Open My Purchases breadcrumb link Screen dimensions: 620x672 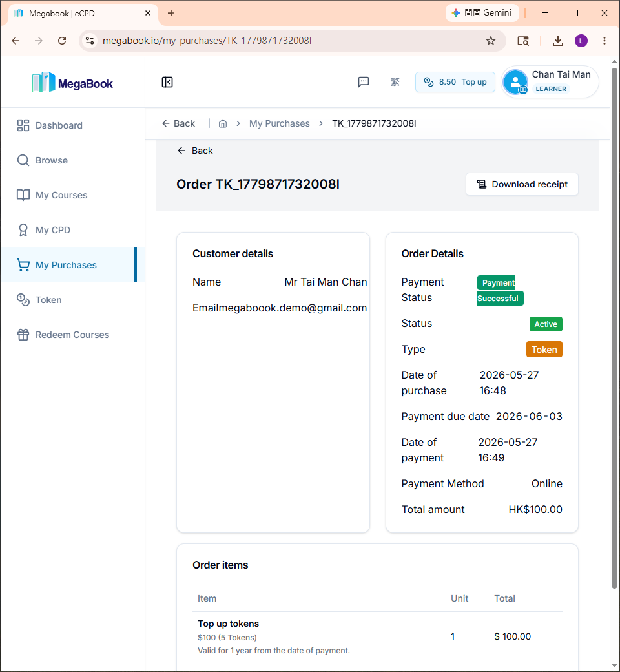tap(280, 123)
